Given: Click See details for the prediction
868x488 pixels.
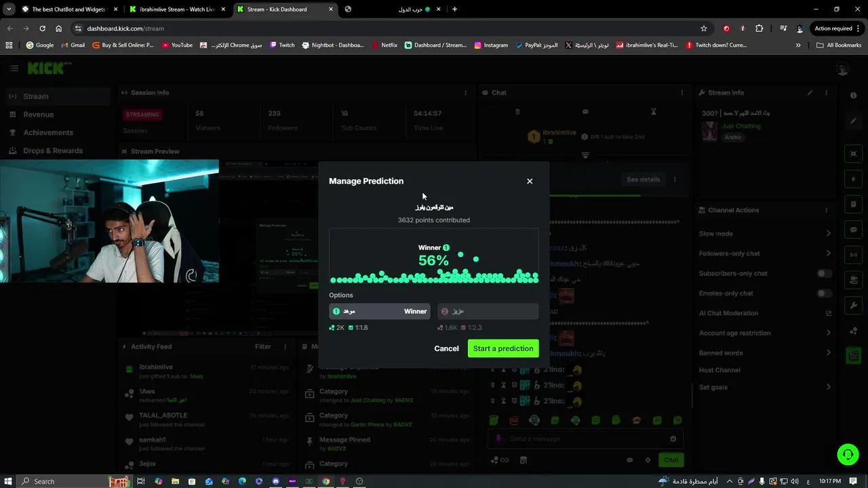Looking at the screenshot, I should [643, 180].
